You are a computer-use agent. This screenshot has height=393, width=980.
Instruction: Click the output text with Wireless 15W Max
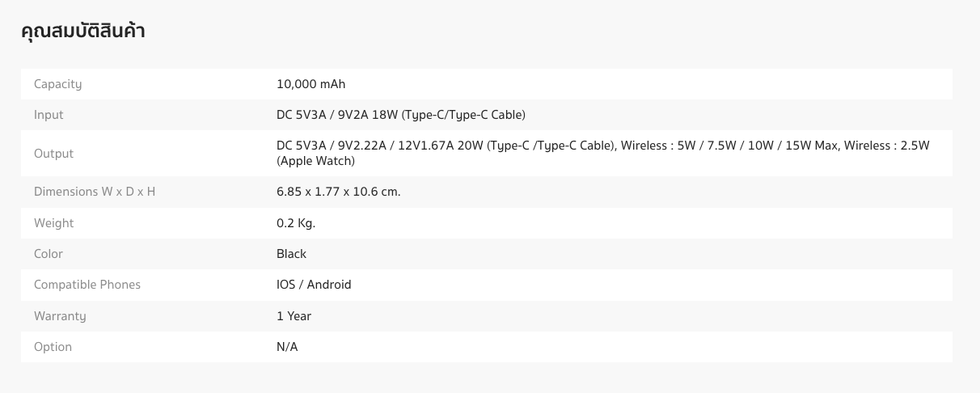coord(603,146)
